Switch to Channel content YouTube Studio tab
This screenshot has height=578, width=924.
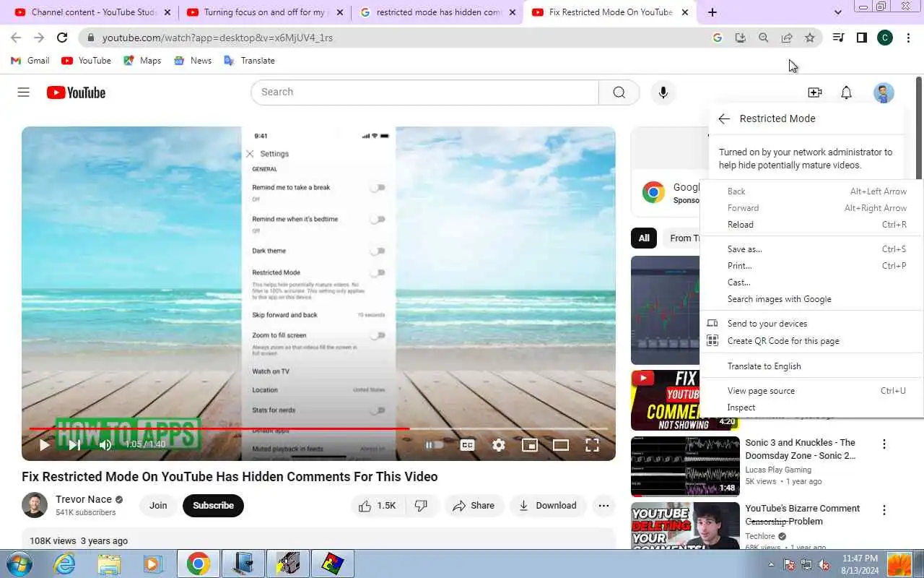(x=92, y=12)
